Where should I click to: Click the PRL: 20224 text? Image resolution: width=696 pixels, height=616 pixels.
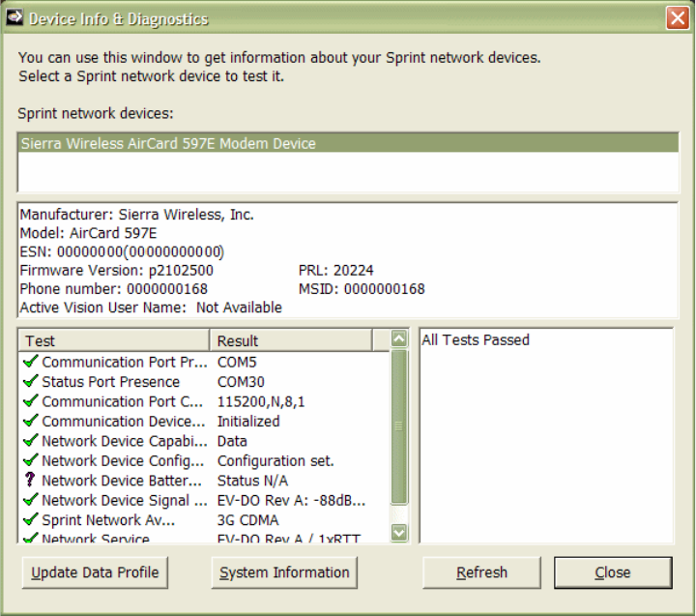(336, 270)
